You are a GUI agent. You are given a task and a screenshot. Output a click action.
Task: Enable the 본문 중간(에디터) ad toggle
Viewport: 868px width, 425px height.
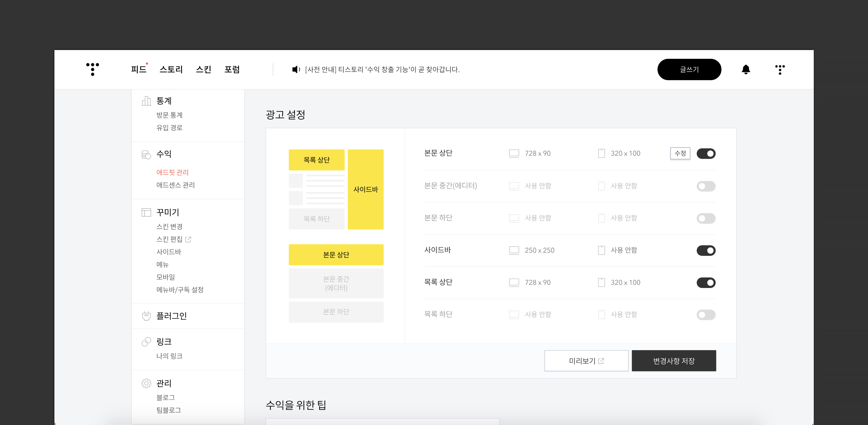[x=706, y=186]
